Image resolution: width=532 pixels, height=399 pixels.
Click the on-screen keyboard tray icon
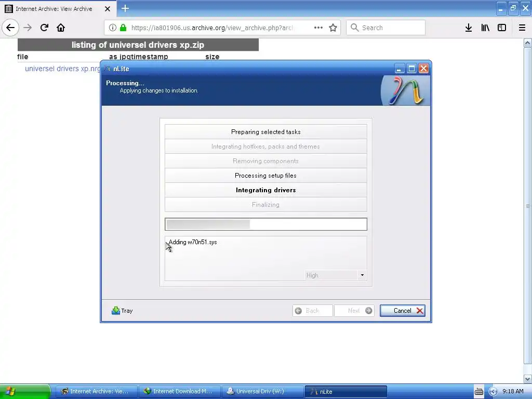(478, 392)
